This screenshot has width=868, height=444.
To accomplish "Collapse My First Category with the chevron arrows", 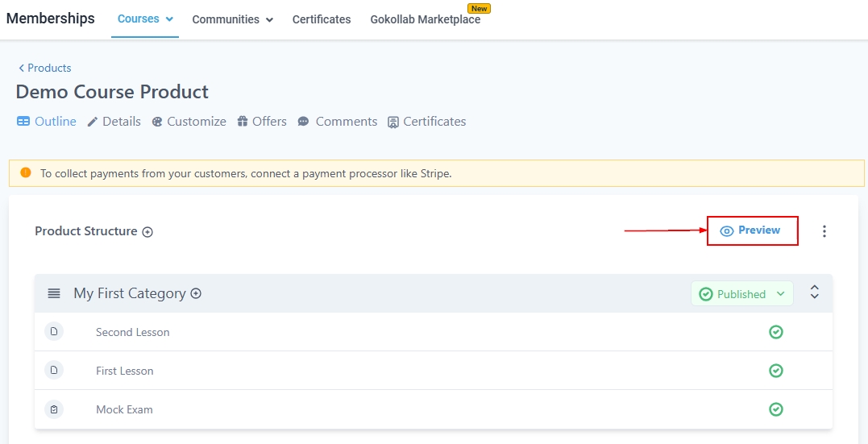I will pyautogui.click(x=814, y=293).
